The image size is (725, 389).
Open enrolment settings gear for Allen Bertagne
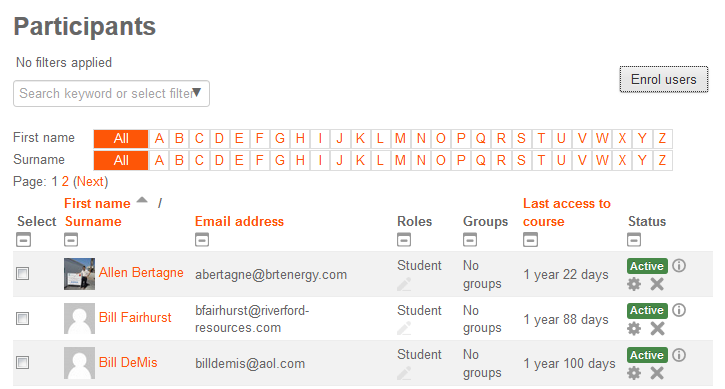(634, 284)
